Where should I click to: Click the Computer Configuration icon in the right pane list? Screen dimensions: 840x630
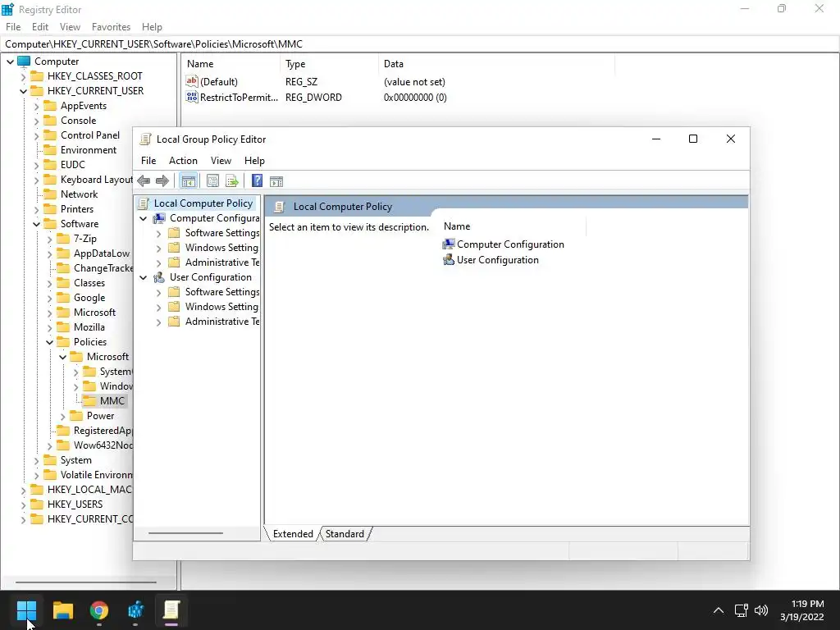pyautogui.click(x=449, y=244)
